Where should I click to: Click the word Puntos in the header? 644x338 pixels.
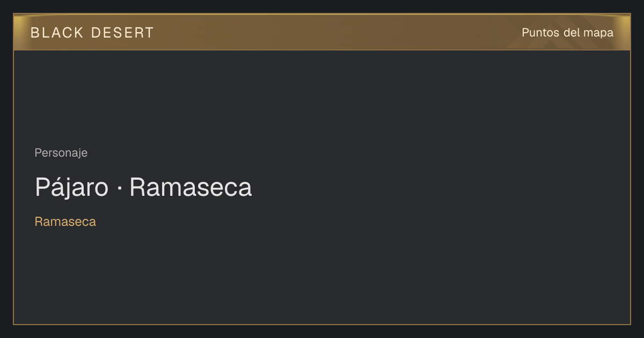[x=541, y=33]
